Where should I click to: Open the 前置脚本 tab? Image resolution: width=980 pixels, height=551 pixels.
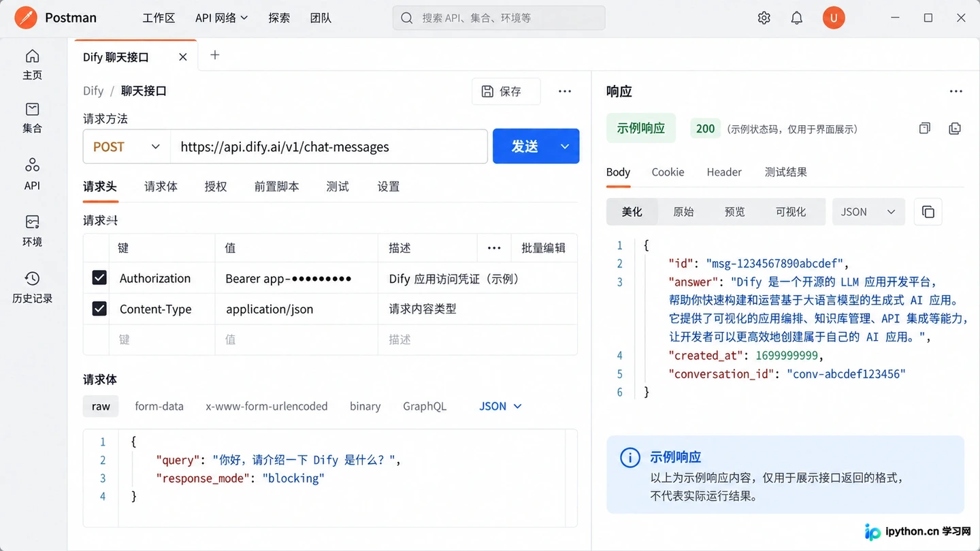(276, 186)
